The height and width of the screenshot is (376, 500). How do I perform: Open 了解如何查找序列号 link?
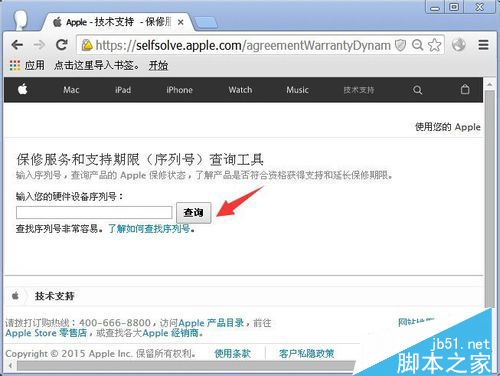149,229
